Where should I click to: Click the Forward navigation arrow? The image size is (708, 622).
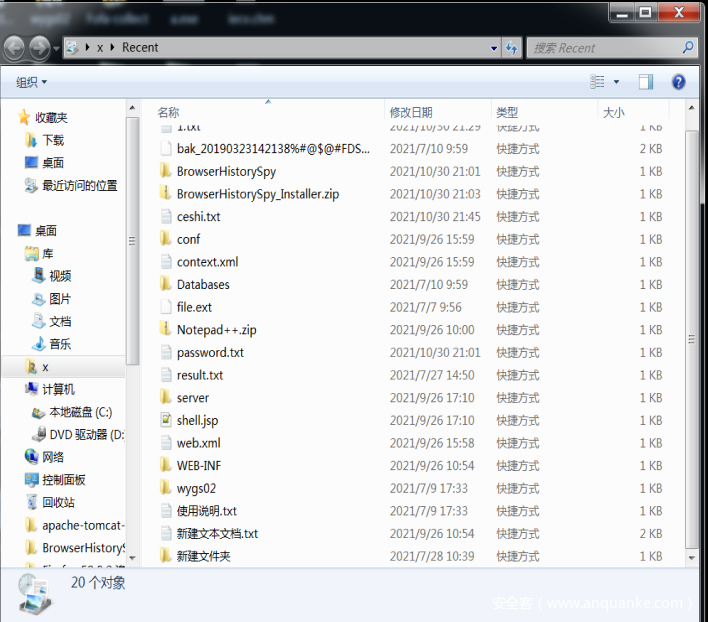[x=39, y=47]
